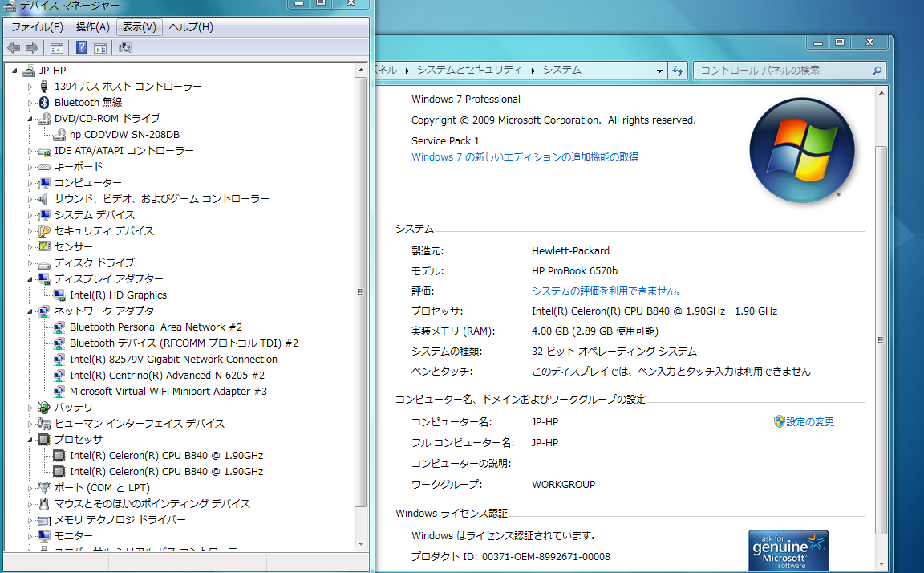Open the 表示(V) menu
This screenshot has width=924, height=573.
pos(139,27)
